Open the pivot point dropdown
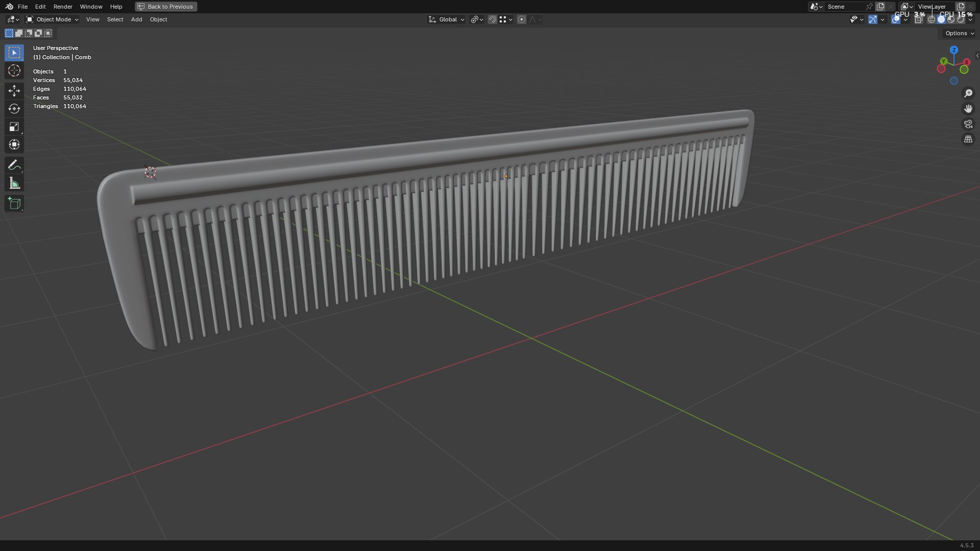Screen dimensions: 980x551 [477, 19]
